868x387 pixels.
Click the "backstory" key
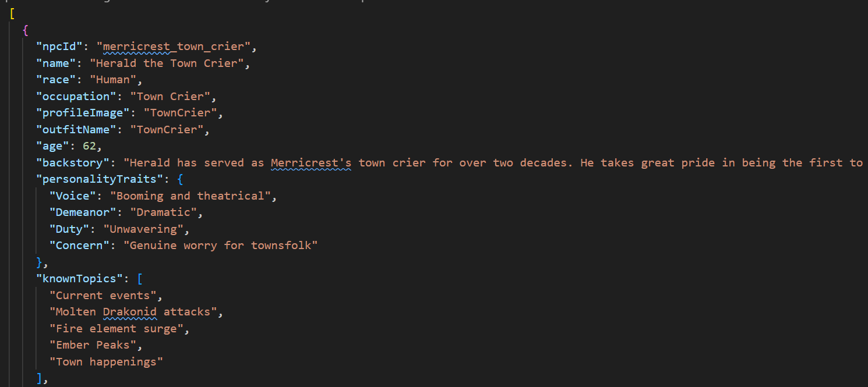point(73,163)
